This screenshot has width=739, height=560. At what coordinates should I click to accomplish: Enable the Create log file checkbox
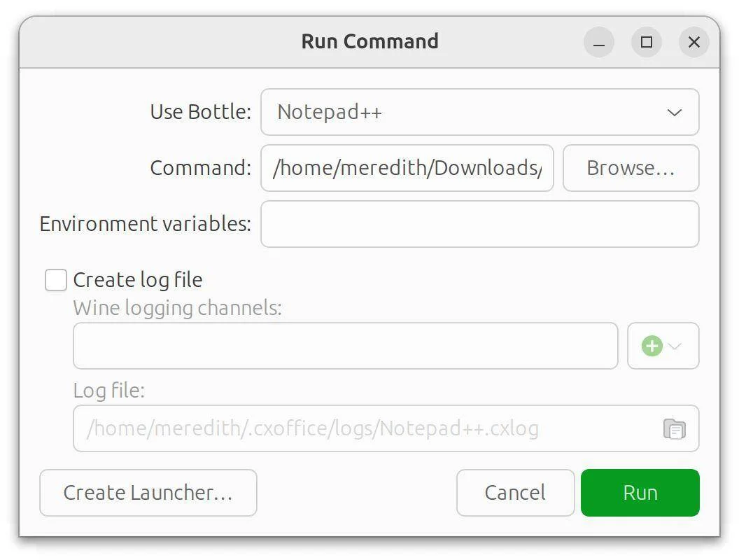click(x=56, y=280)
